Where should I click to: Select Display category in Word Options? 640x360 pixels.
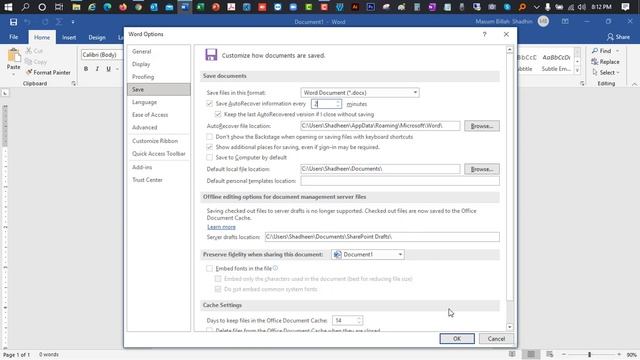pyautogui.click(x=159, y=64)
